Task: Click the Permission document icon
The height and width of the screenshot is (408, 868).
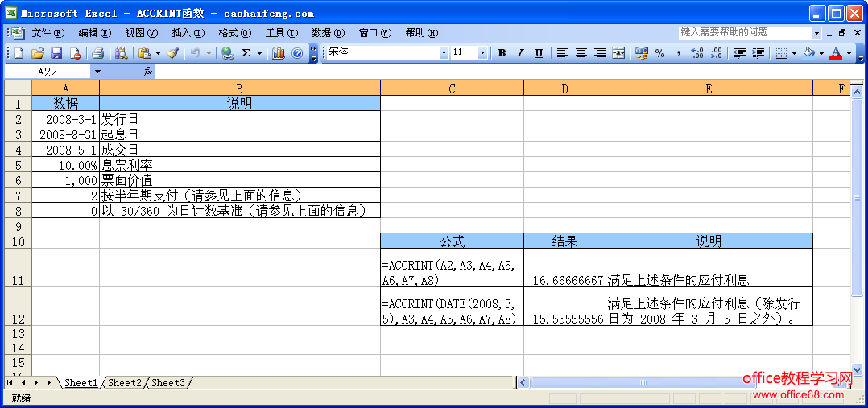Action: 75,53
